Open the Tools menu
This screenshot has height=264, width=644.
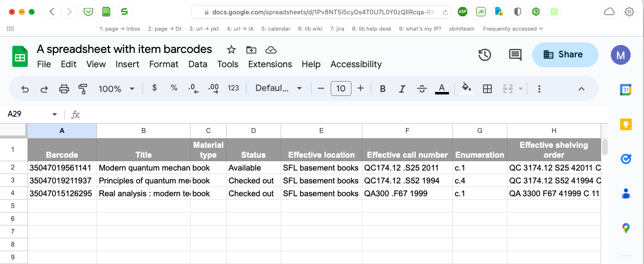[228, 64]
